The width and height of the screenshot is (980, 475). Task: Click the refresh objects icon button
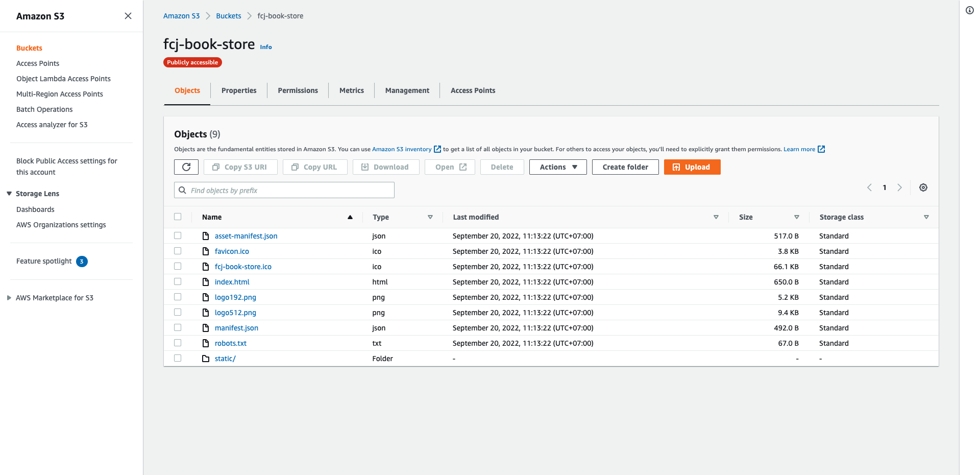(186, 167)
